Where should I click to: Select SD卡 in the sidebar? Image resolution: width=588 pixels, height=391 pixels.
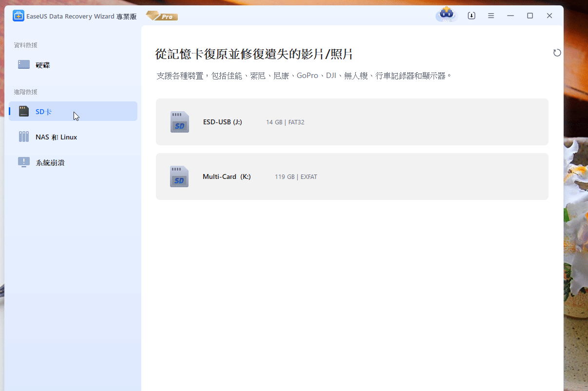click(x=73, y=111)
